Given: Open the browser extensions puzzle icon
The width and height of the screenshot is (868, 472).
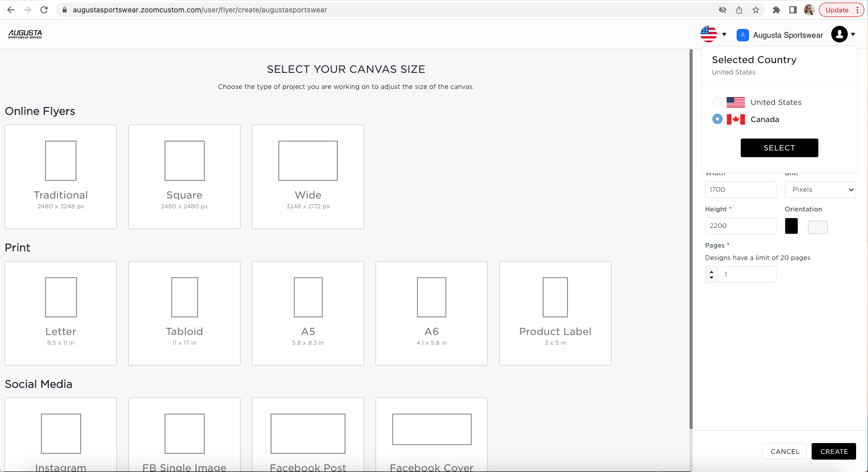Looking at the screenshot, I should pos(776,10).
